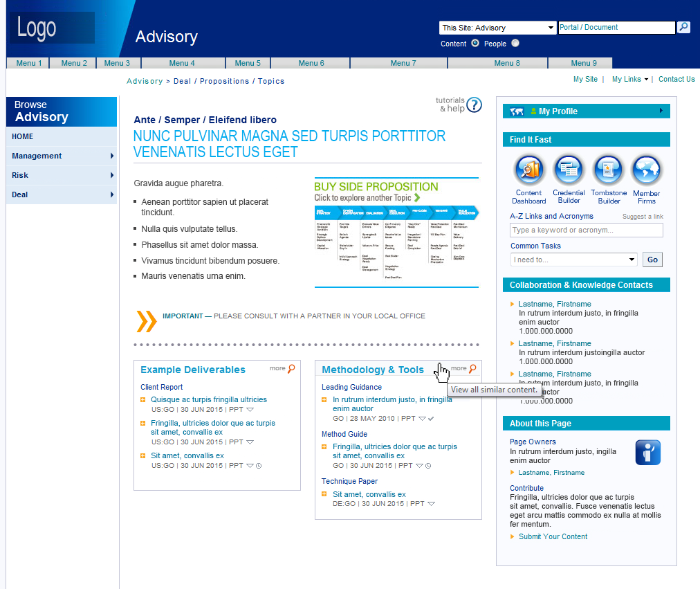The width and height of the screenshot is (700, 589).
Task: Click the magnifier next to Methodology & Tools more
Action: tap(472, 368)
